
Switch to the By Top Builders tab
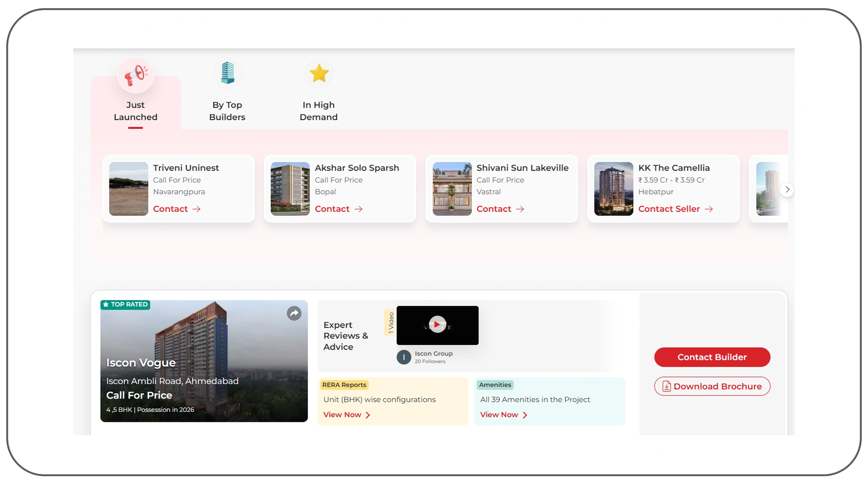(227, 111)
